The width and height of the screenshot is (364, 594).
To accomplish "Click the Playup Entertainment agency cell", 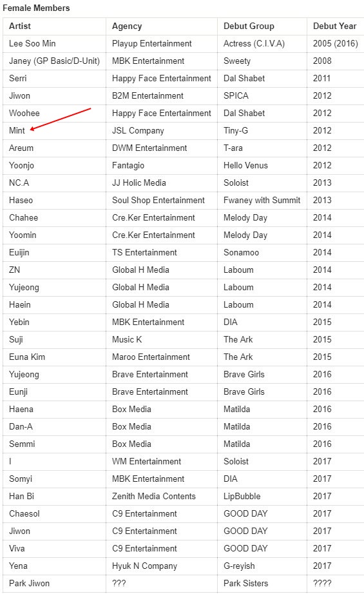I will coord(162,44).
